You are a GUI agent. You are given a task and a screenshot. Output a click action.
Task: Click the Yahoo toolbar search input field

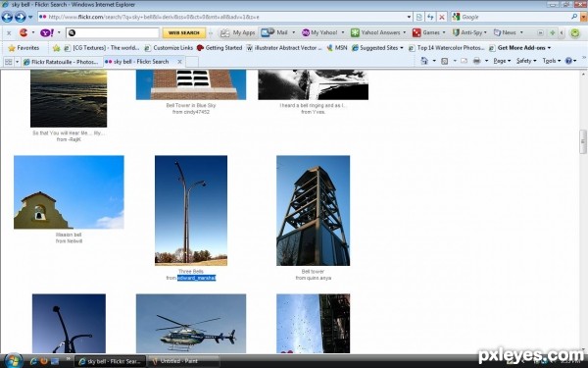[x=113, y=32]
